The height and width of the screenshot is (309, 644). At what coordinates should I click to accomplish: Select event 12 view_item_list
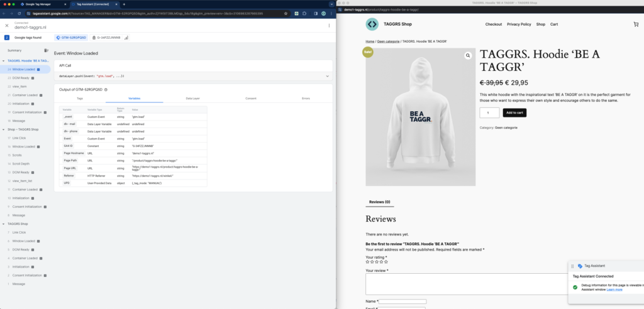[25, 181]
